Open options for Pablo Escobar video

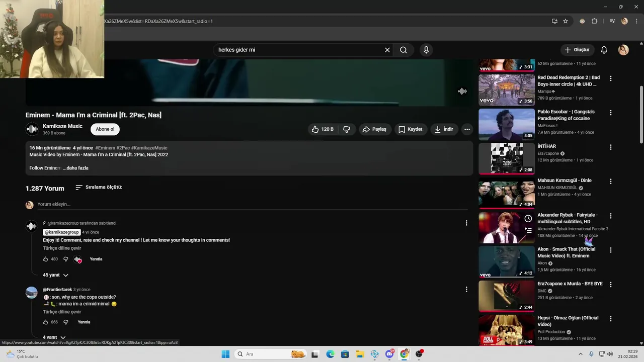tap(611, 113)
